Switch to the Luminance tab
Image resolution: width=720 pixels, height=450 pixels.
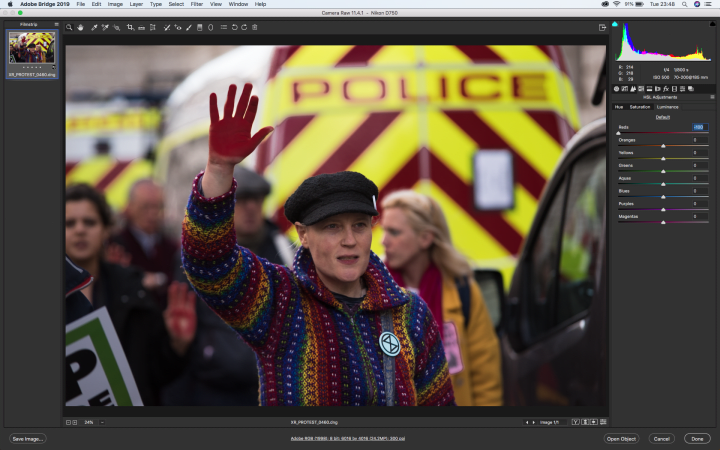(668, 107)
